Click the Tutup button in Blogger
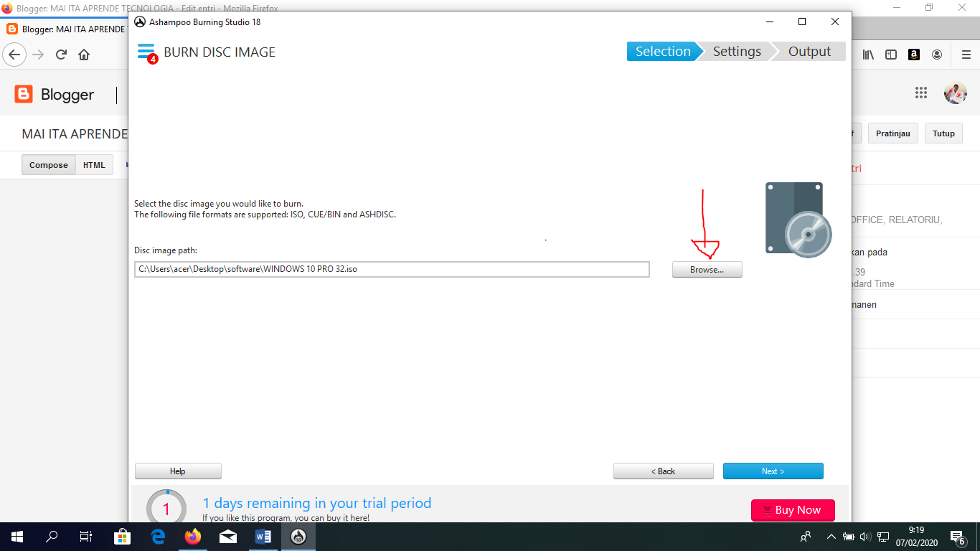The height and width of the screenshot is (551, 980). click(943, 133)
